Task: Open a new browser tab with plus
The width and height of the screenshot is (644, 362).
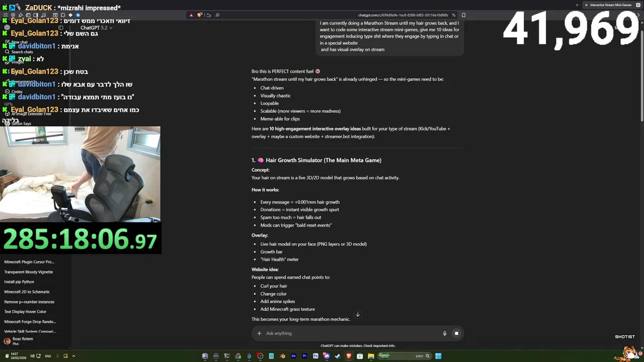Action: (x=577, y=5)
